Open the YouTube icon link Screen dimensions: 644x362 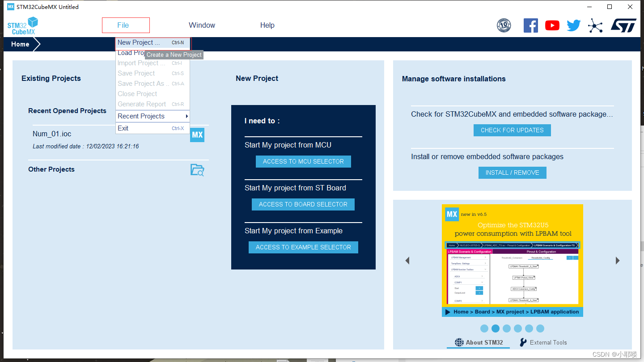552,25
